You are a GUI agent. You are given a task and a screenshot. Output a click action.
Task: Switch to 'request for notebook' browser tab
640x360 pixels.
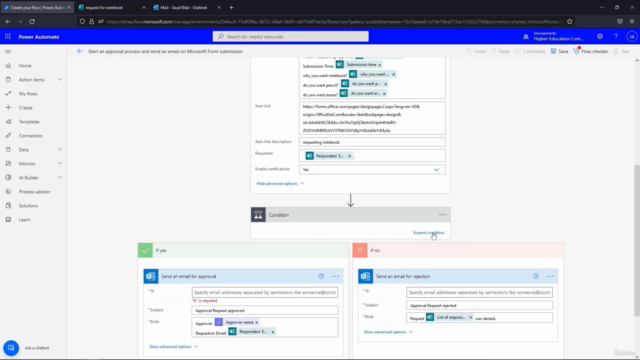click(x=111, y=7)
